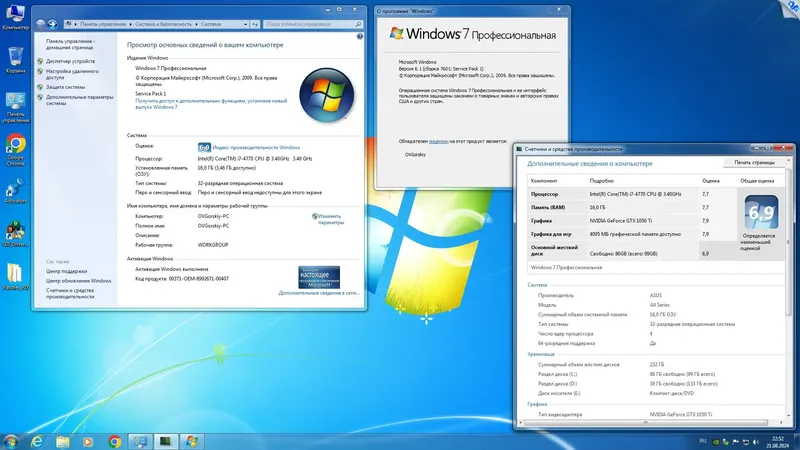Open the taskbar clock showing 22:52

click(x=777, y=442)
